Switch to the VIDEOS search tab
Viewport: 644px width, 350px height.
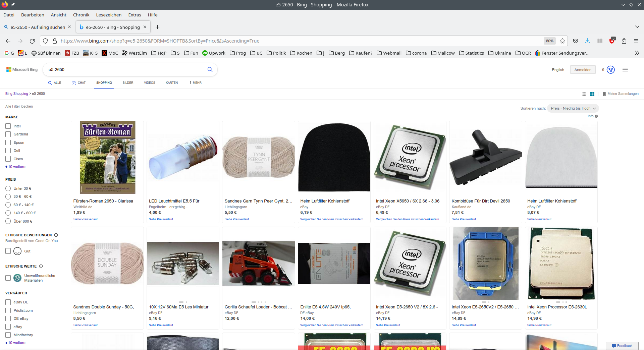tap(150, 83)
